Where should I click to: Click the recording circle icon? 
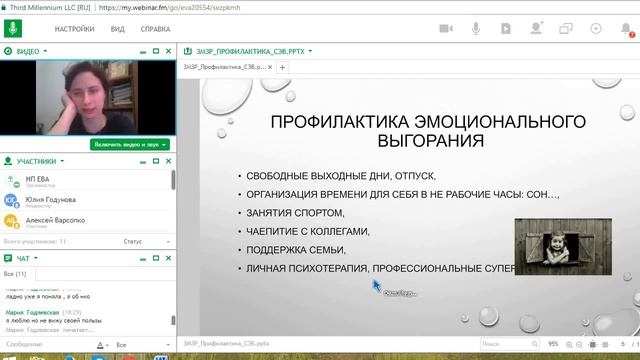click(596, 29)
